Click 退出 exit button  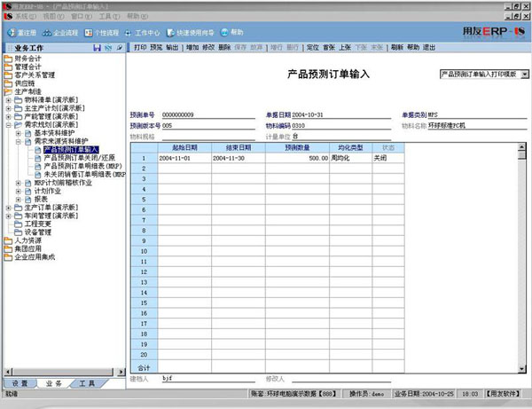pyautogui.click(x=429, y=48)
